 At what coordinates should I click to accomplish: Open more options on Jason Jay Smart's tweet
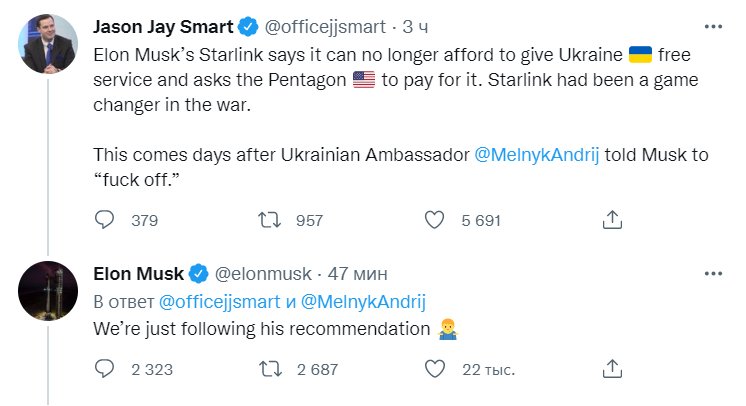[711, 23]
